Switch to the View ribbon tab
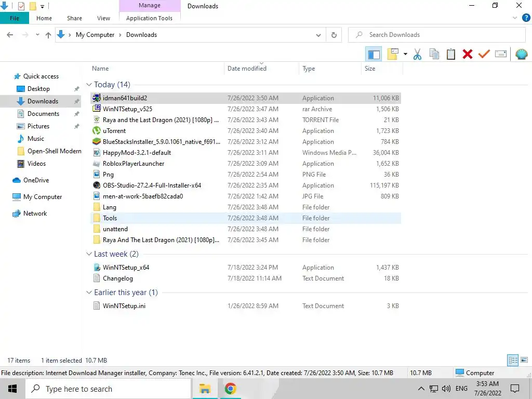The height and width of the screenshot is (399, 532). tap(103, 18)
